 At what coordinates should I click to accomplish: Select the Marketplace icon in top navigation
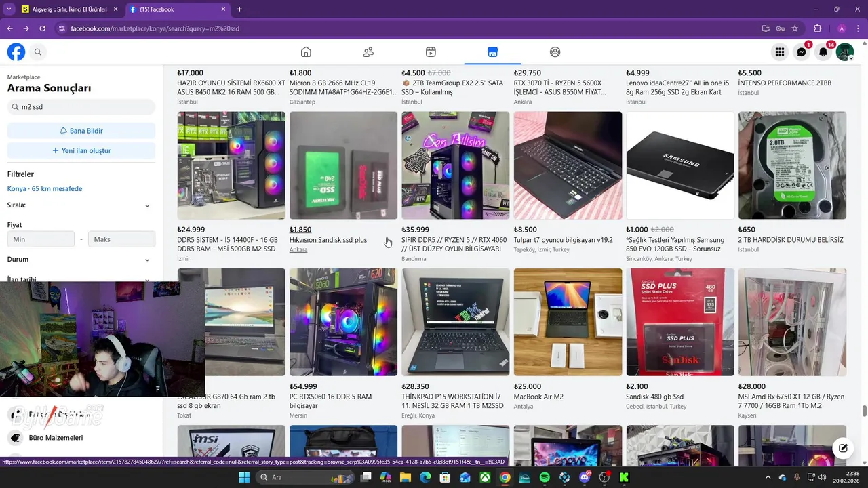pyautogui.click(x=492, y=52)
